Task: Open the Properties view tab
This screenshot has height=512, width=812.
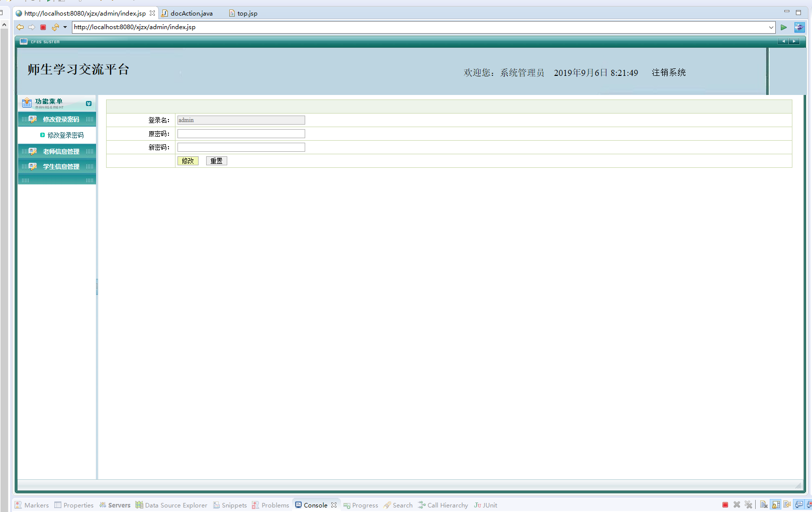Action: coord(74,505)
